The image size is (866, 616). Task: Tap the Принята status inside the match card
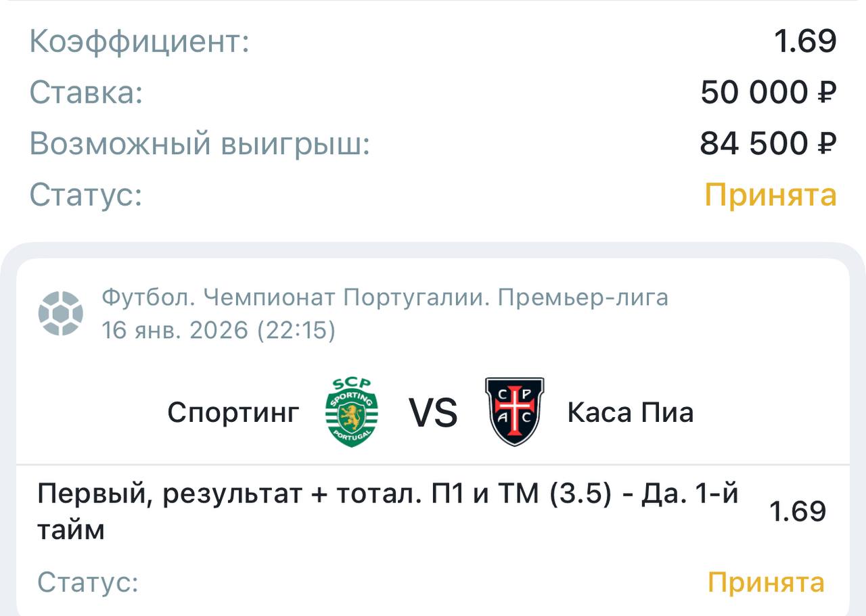click(x=766, y=582)
